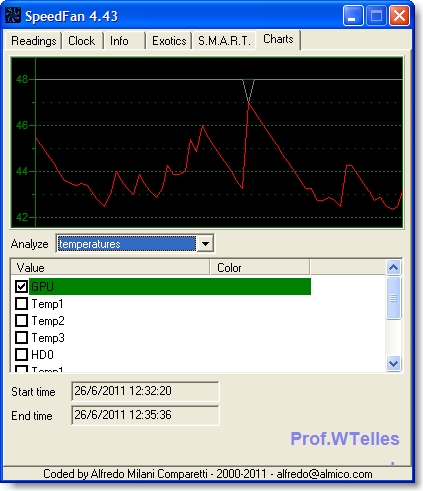Click the Temp2 label text
Image resolution: width=423 pixels, height=491 pixels.
[48, 321]
